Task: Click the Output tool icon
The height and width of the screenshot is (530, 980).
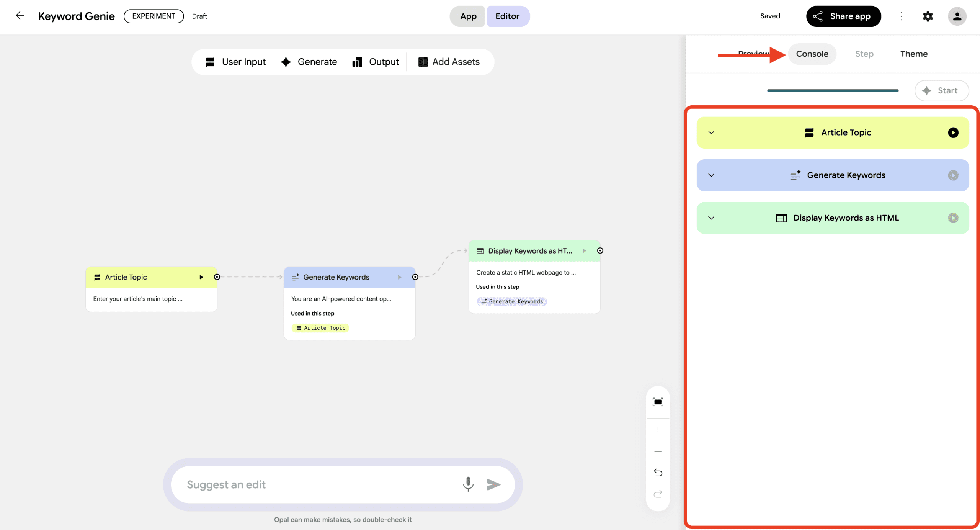Action: 357,62
